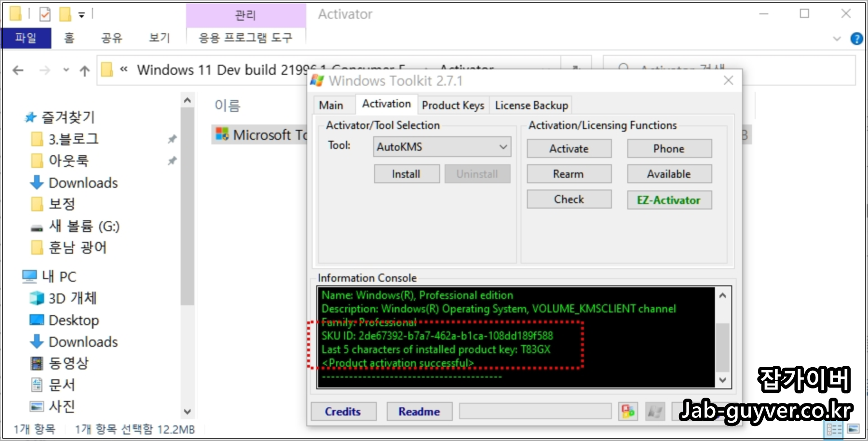Screen dimensions: 868x441
Task: Switch to the Activation tab
Action: [x=386, y=104]
